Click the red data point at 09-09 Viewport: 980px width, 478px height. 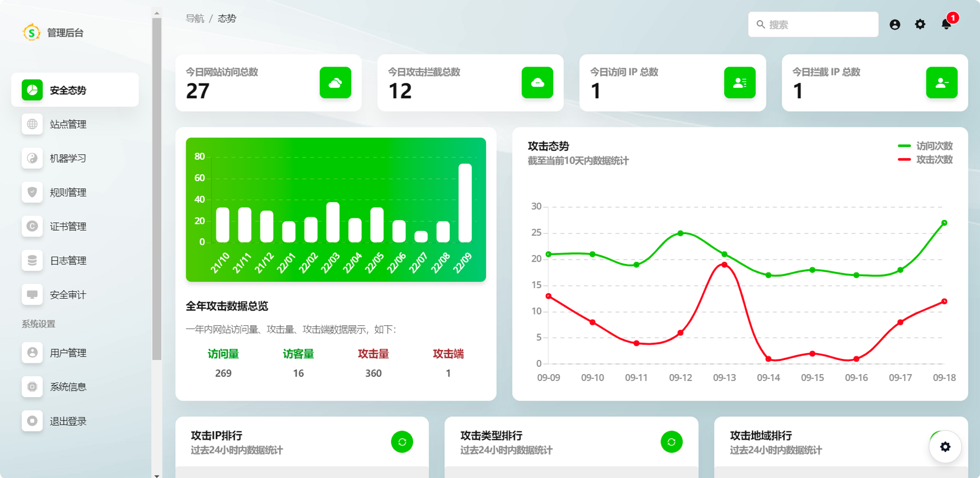pyautogui.click(x=548, y=296)
